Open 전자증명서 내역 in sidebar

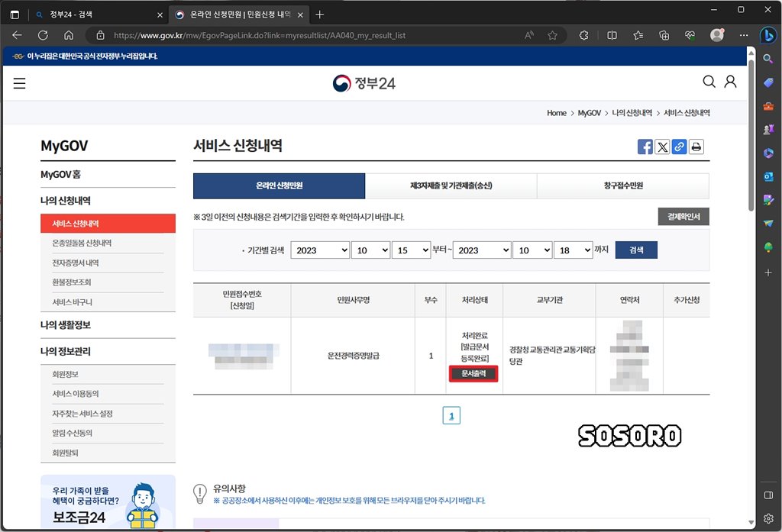coord(76,263)
